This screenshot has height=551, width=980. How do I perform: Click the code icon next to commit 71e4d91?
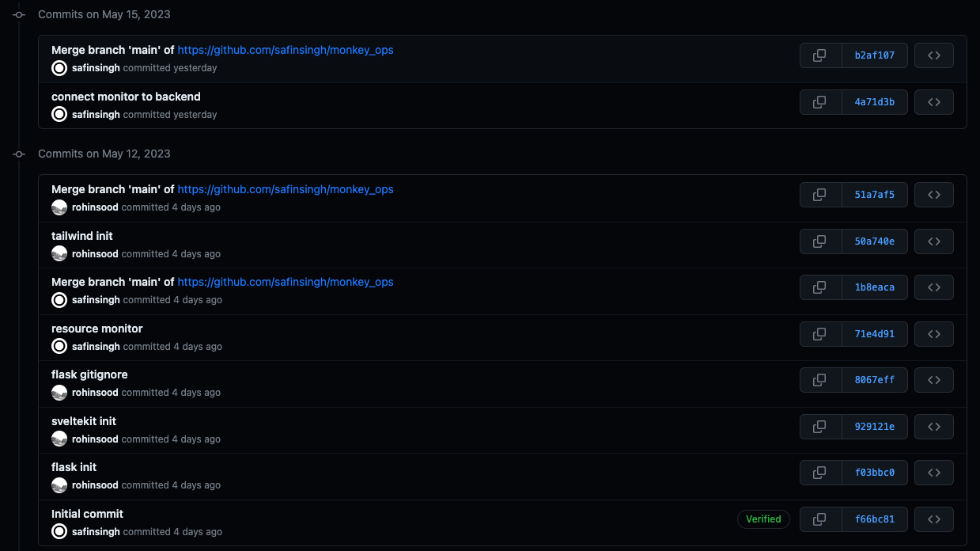[x=934, y=333]
